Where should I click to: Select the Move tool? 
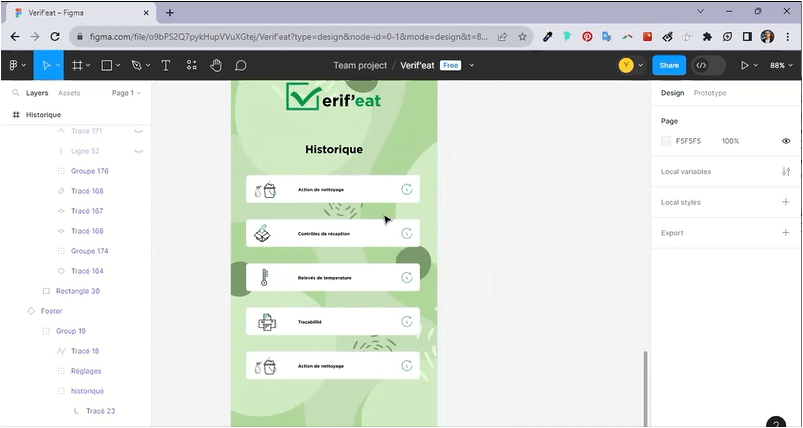point(46,65)
